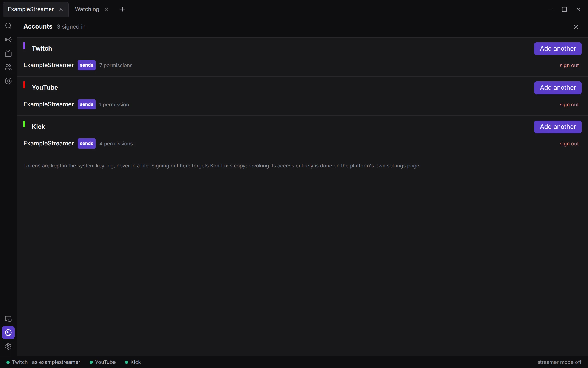Click Twitch status in status bar
Image resolution: width=588 pixels, height=368 pixels.
coord(43,362)
